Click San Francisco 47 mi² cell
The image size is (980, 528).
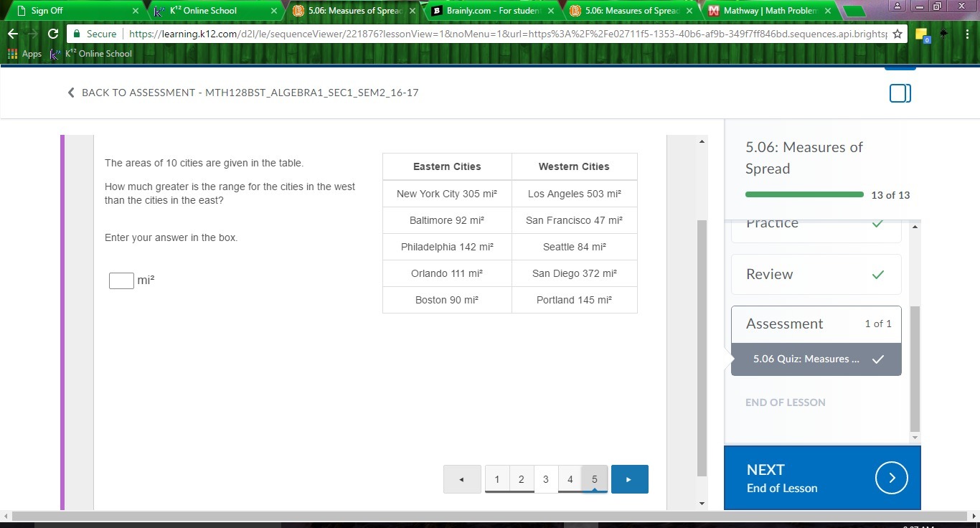pos(574,220)
